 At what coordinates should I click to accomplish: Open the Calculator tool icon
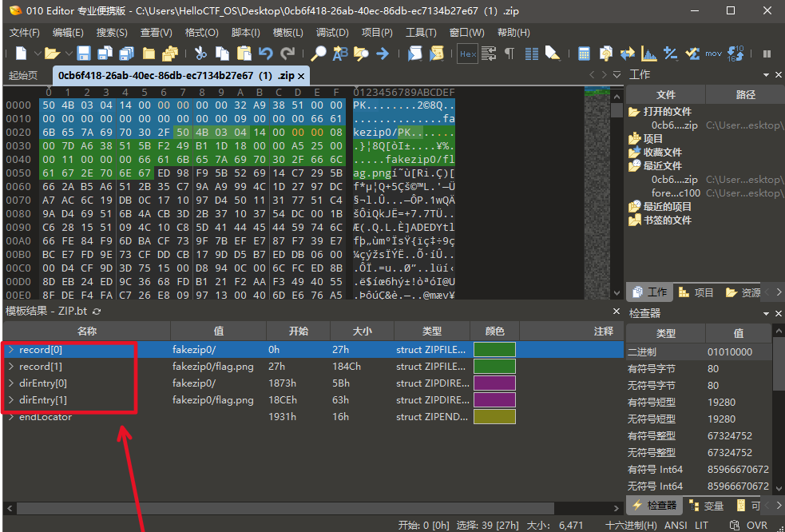pyautogui.click(x=585, y=54)
